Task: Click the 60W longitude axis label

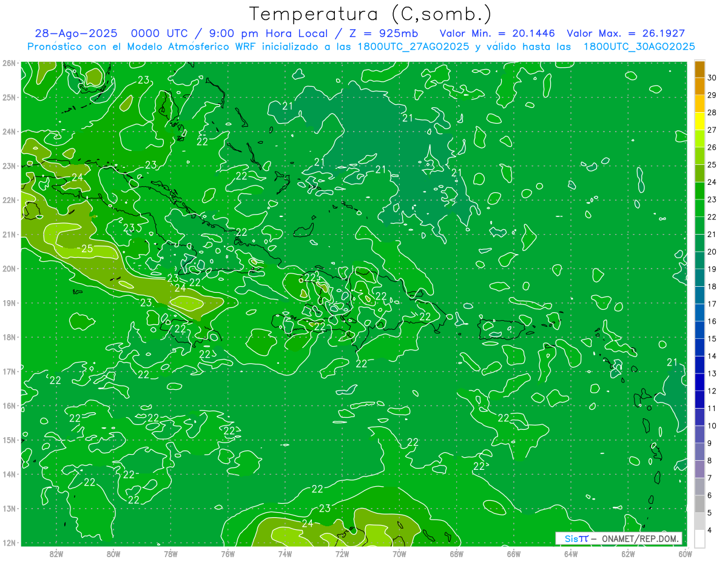Action: (x=685, y=554)
